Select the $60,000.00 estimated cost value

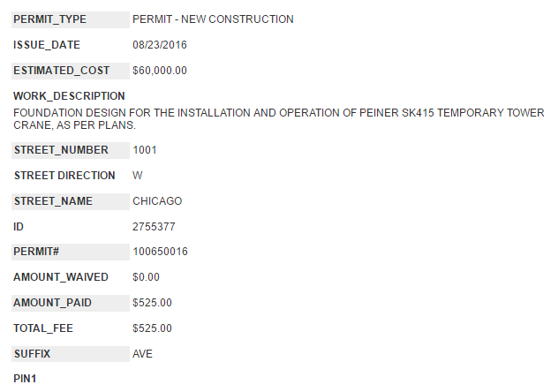pos(160,71)
